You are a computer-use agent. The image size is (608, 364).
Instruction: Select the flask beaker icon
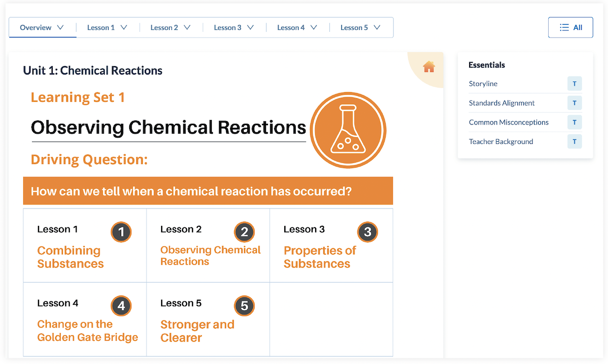pos(348,130)
